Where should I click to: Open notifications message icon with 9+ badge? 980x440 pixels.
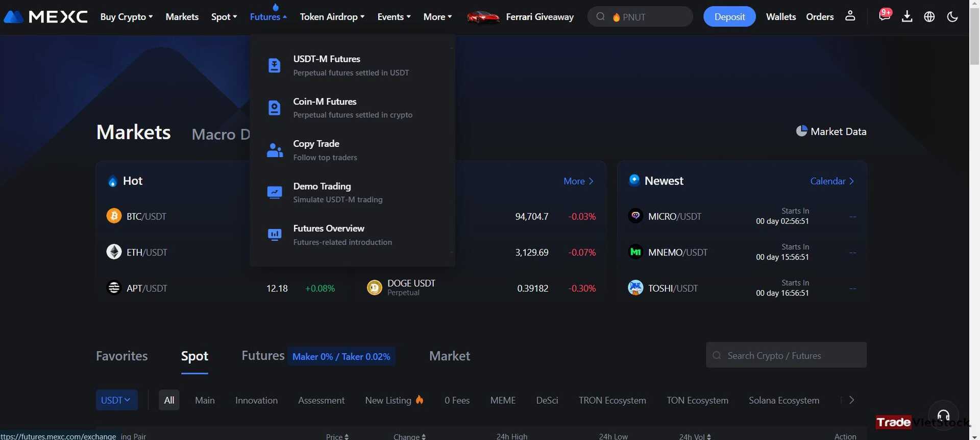coord(885,15)
